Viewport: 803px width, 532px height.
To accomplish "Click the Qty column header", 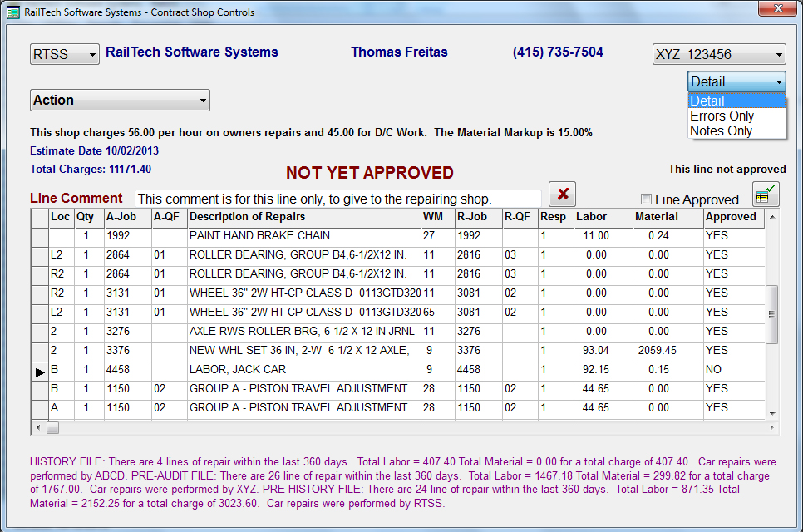I will point(89,217).
